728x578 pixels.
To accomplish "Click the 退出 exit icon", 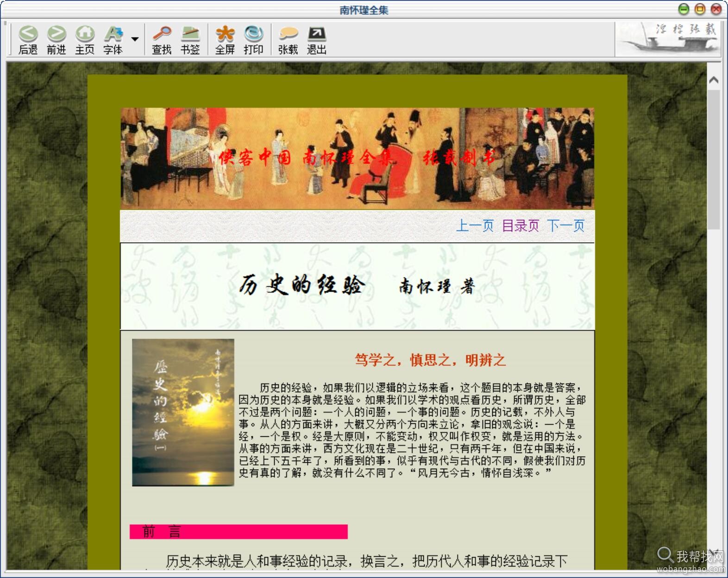I will click(x=317, y=40).
